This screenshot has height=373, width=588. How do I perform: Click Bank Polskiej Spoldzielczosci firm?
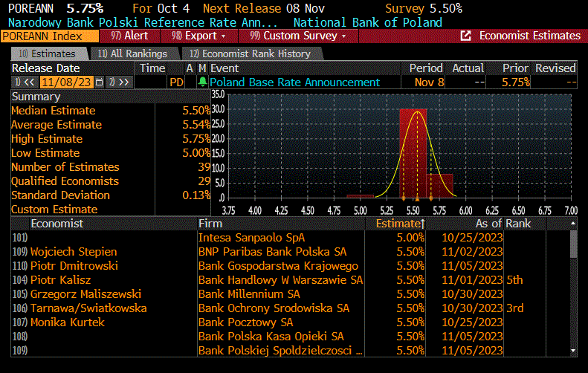coord(280,351)
